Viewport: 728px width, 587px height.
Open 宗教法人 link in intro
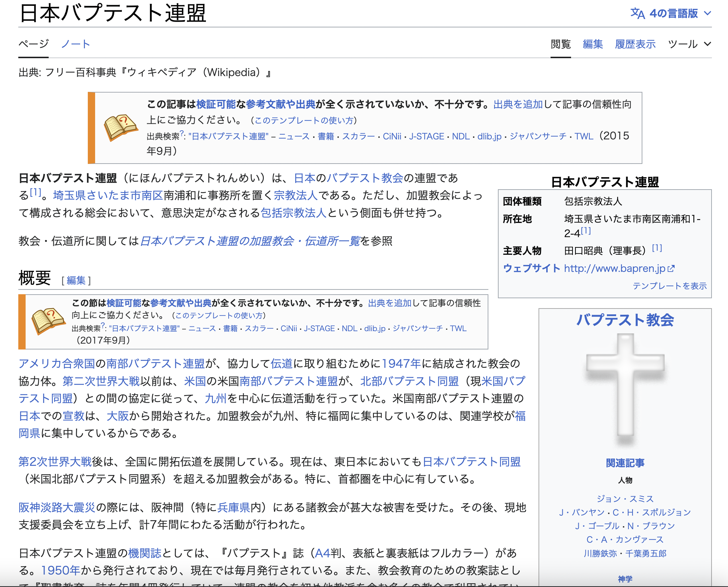[296, 195]
